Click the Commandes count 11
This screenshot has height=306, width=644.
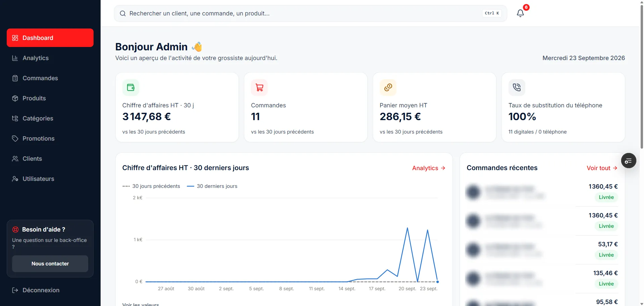(x=255, y=117)
